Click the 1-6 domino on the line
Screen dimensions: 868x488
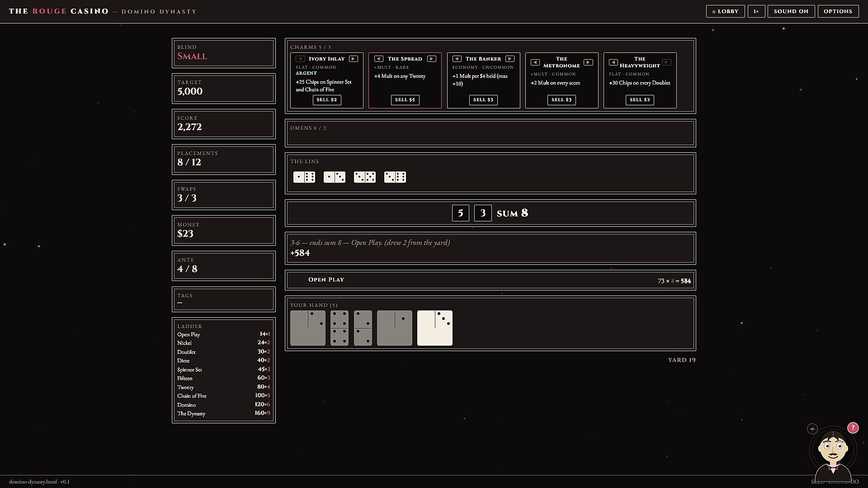(304, 177)
